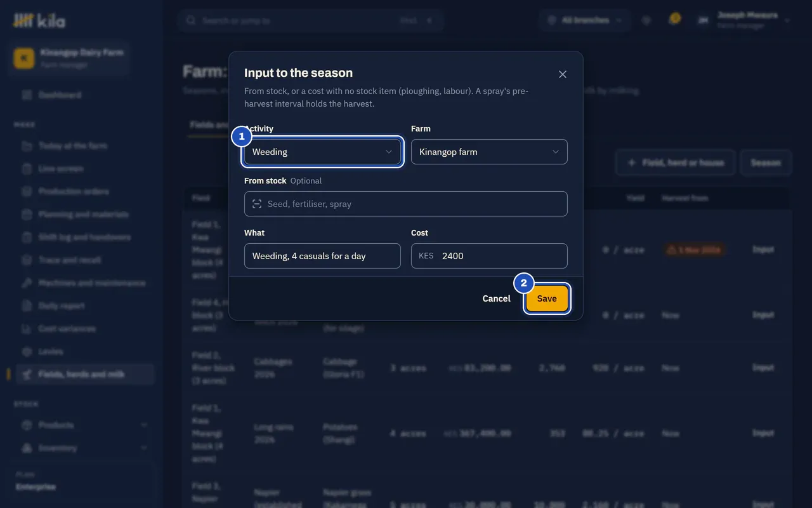812x508 pixels.
Task: Close the Input to the season dialog
Action: coord(562,74)
